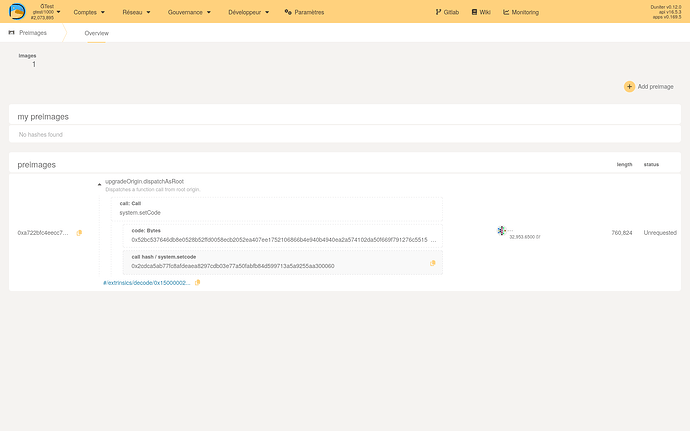Screen dimensions: 690x431
Task: Copy the system.setcode call hash
Action: (432, 263)
